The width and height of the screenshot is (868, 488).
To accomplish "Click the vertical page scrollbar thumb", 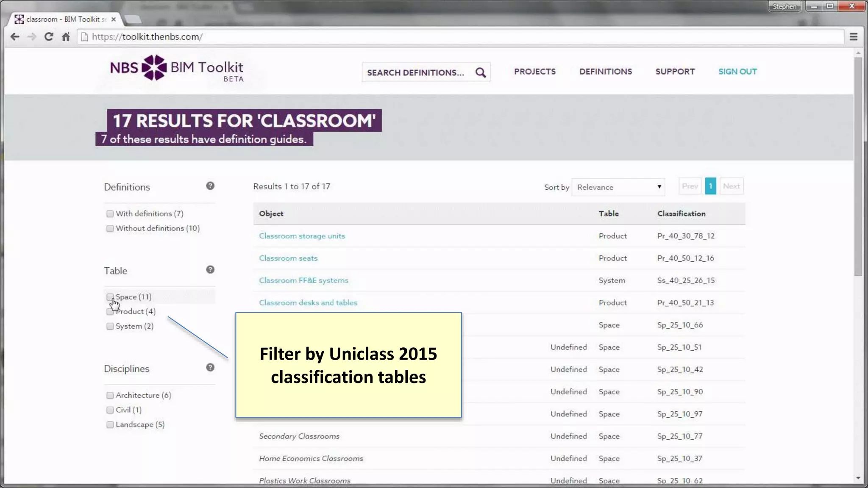I will (x=858, y=166).
